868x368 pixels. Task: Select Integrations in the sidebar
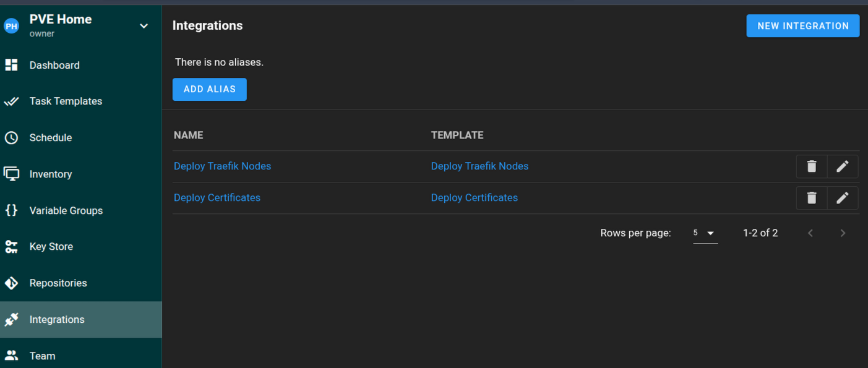(57, 320)
